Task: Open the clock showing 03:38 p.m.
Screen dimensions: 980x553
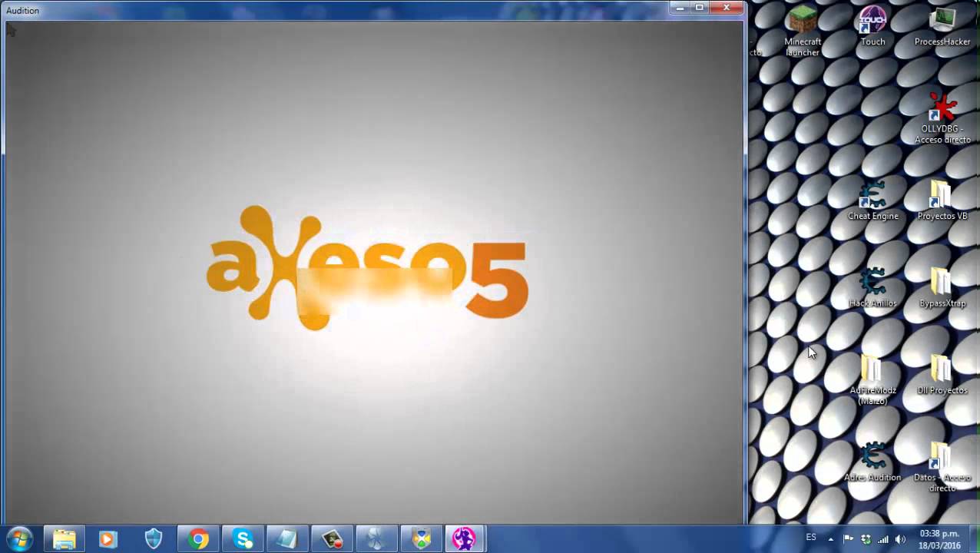Action: (x=940, y=539)
